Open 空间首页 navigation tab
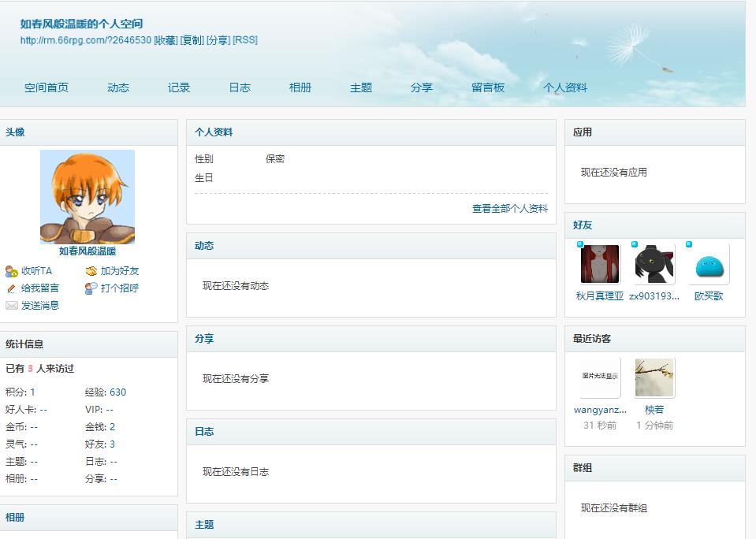756x539 pixels. pos(47,87)
